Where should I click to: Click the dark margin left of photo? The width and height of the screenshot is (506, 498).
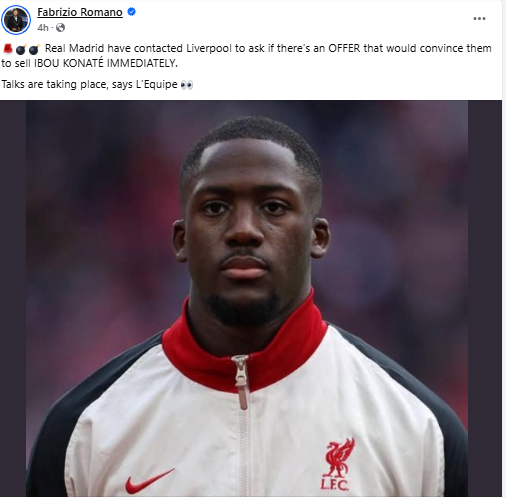pos(13,298)
